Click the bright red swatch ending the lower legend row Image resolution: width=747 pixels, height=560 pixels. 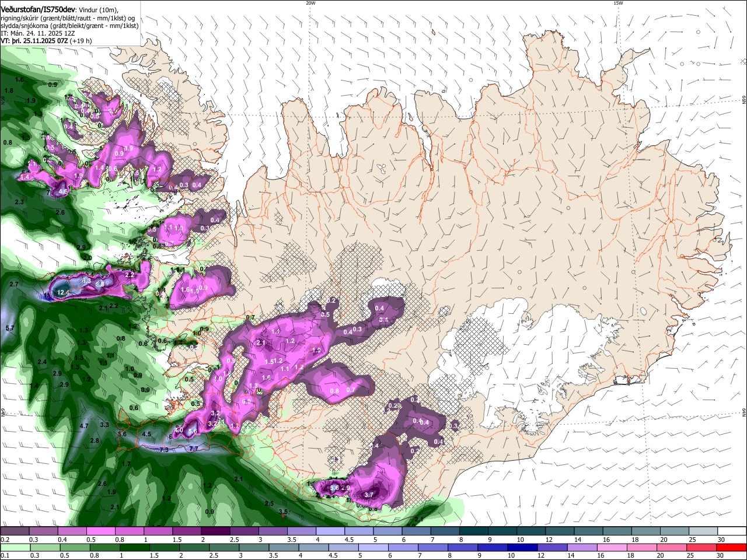(x=732, y=547)
